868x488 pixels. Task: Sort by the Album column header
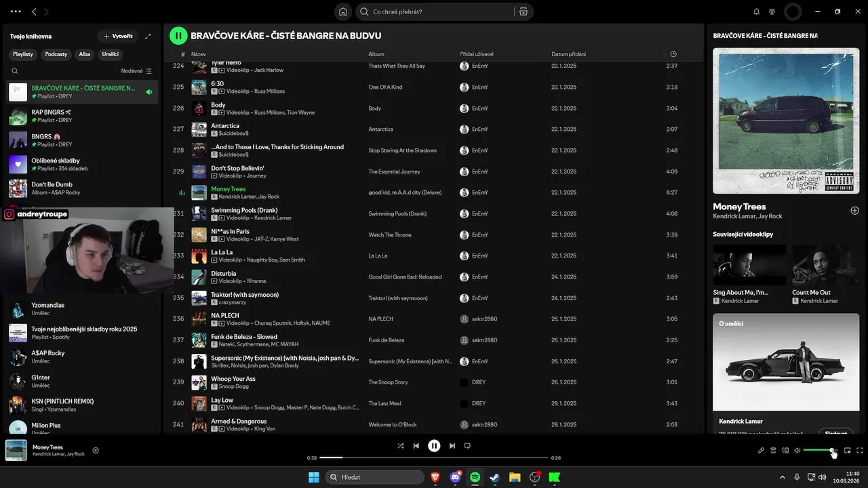pyautogui.click(x=376, y=54)
